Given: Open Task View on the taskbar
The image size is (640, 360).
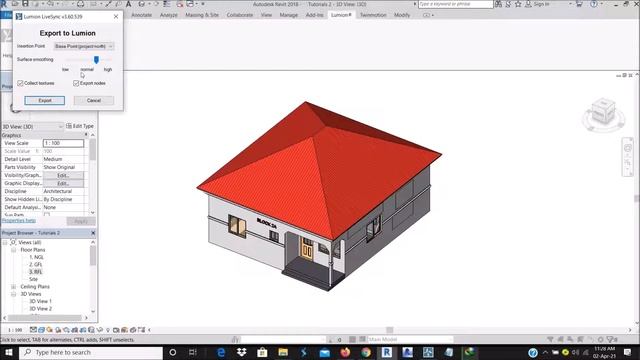Looking at the screenshot, I should (x=193, y=352).
